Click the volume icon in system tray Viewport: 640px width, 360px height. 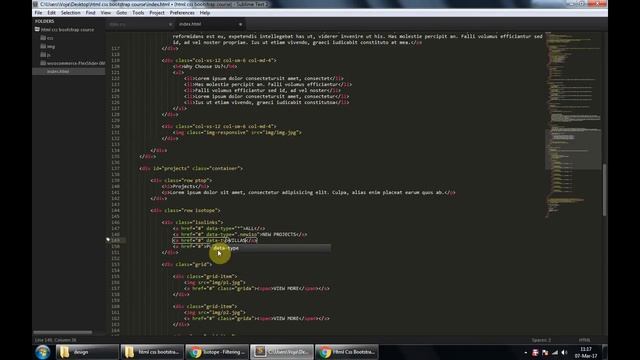tap(564, 352)
